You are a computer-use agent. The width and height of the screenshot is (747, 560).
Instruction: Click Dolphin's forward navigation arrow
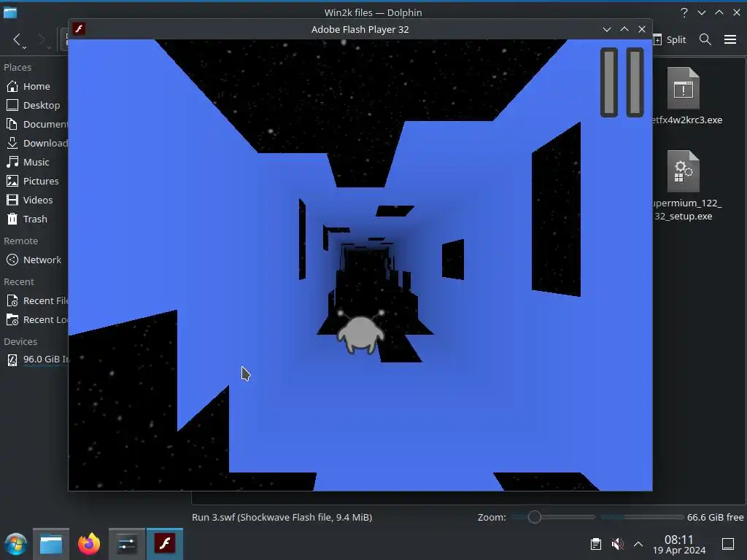pyautogui.click(x=42, y=39)
